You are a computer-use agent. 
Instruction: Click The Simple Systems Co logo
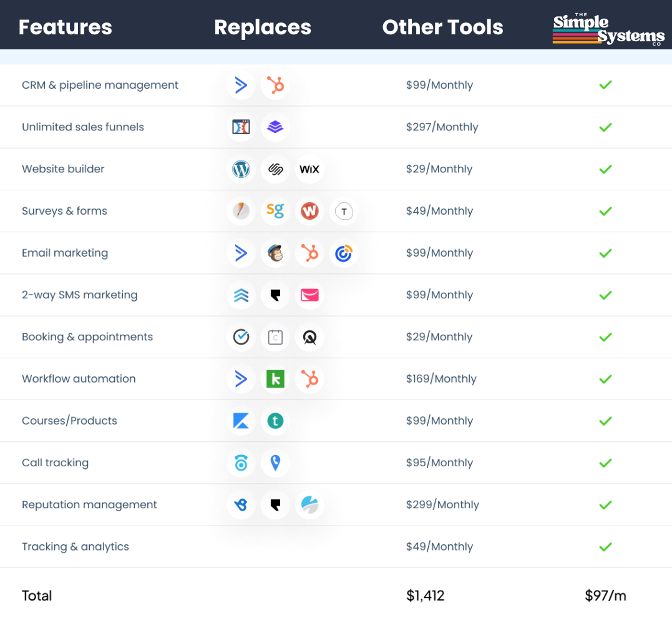coord(607,29)
